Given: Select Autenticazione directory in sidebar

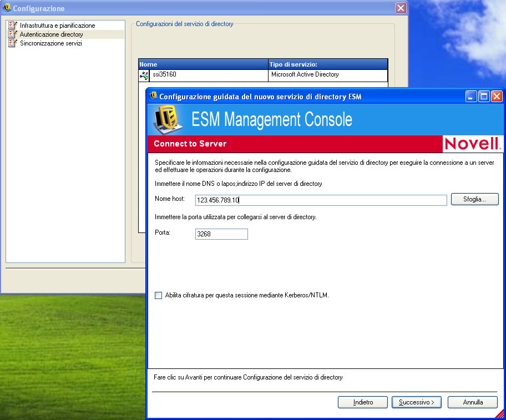Looking at the screenshot, I should tap(51, 34).
